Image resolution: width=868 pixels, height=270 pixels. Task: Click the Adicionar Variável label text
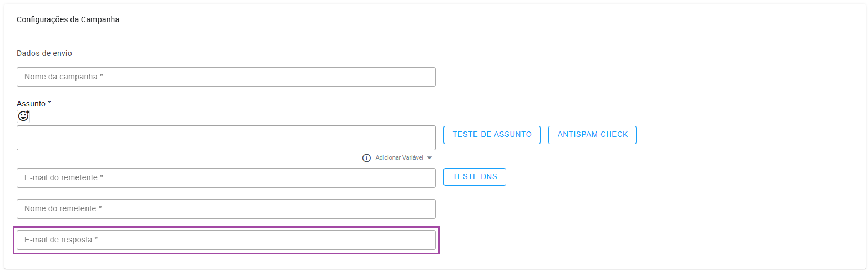coord(399,158)
